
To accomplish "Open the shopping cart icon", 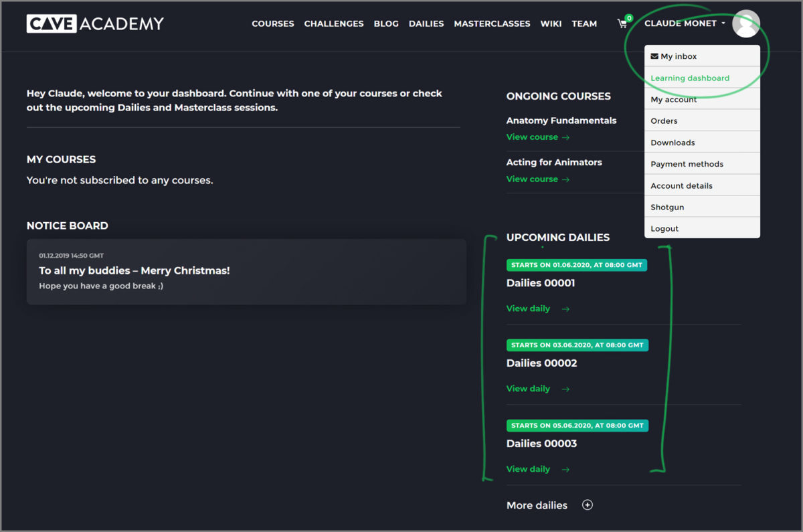I will point(622,23).
